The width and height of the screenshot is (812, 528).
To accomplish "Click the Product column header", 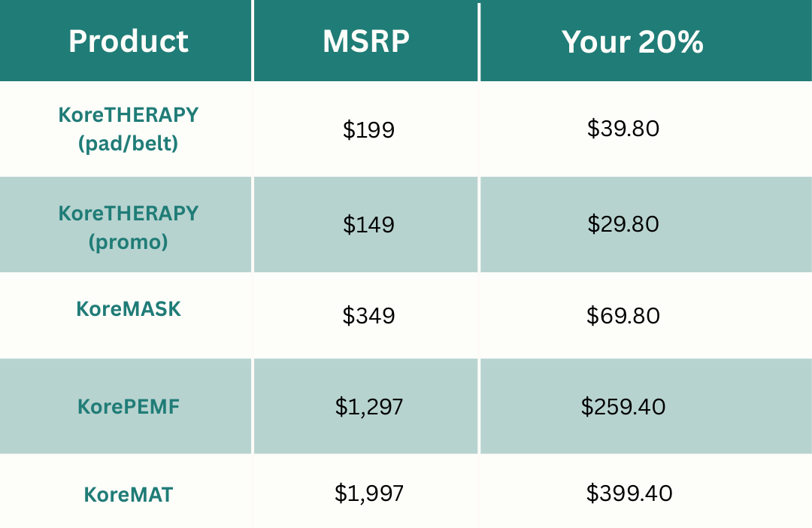I will click(x=129, y=41).
